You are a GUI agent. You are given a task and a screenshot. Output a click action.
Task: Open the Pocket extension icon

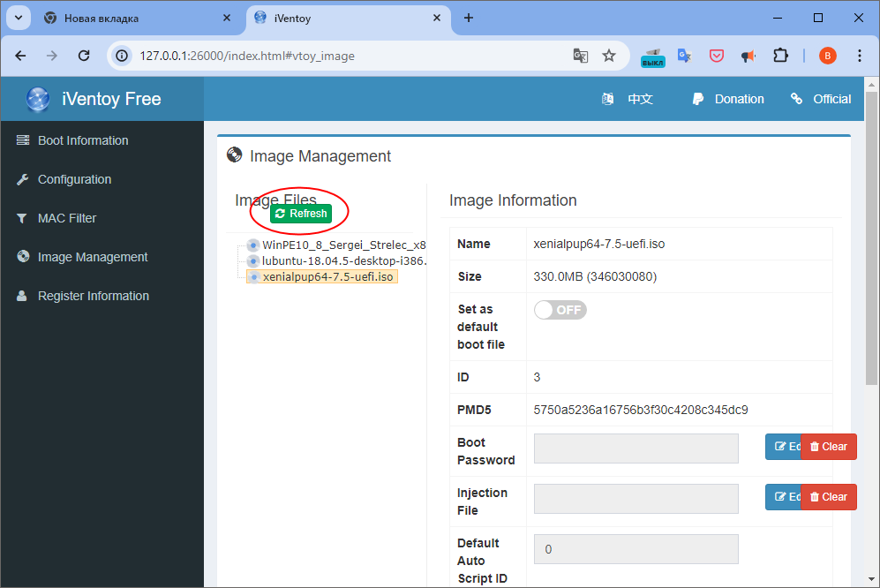tap(716, 56)
